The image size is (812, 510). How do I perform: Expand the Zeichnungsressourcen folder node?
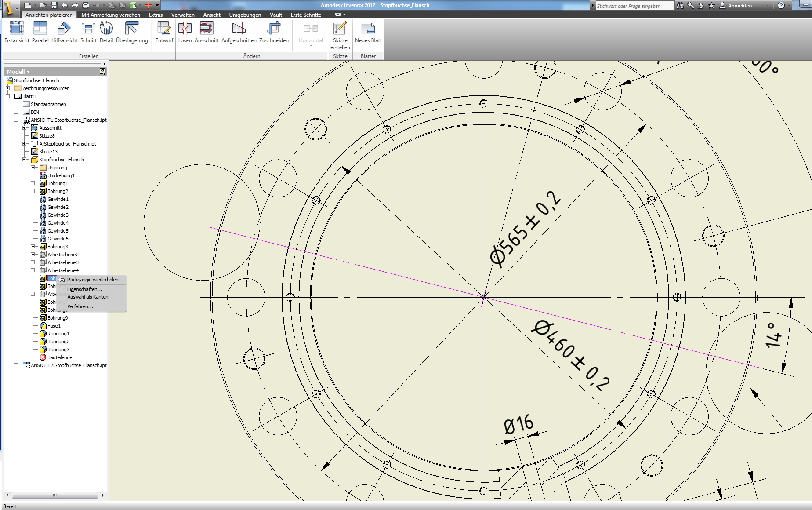8,88
